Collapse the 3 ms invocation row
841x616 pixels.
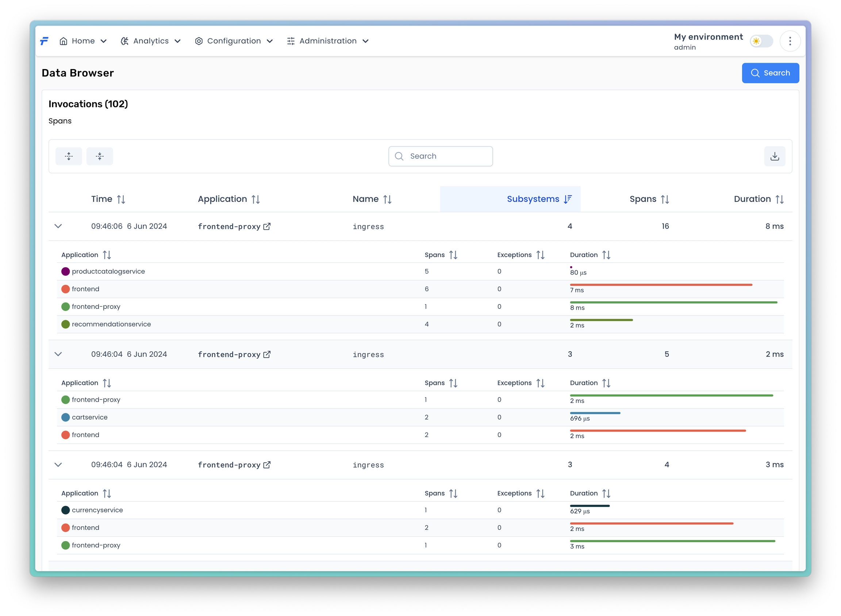(x=58, y=464)
